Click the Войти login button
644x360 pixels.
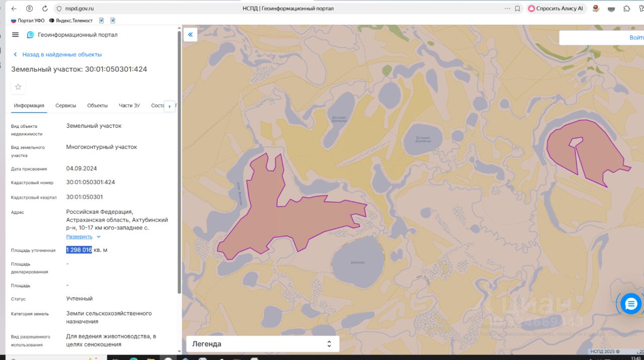click(636, 38)
